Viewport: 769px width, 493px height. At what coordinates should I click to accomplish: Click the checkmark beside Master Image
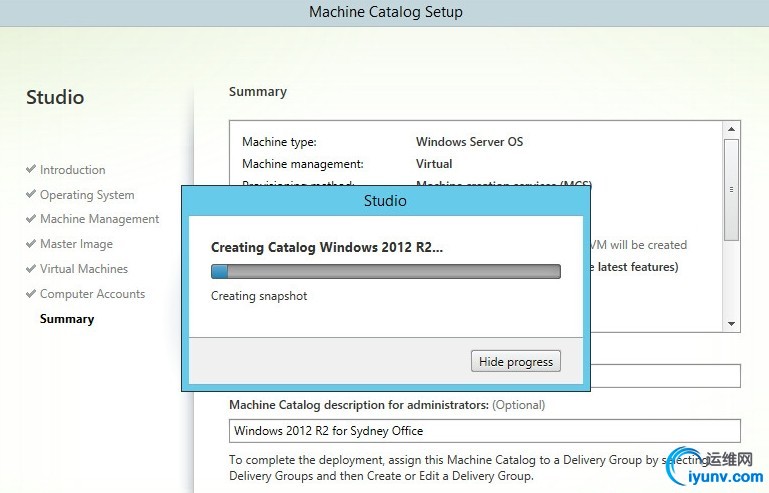(x=31, y=243)
